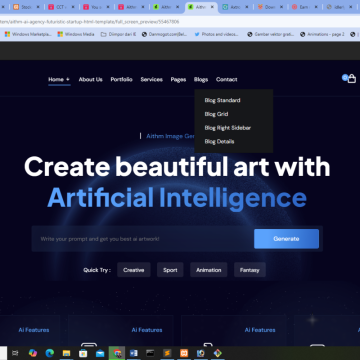The image size is (360, 360).
Task: Choose Blog Grid from the dropdown
Action: pos(216,114)
